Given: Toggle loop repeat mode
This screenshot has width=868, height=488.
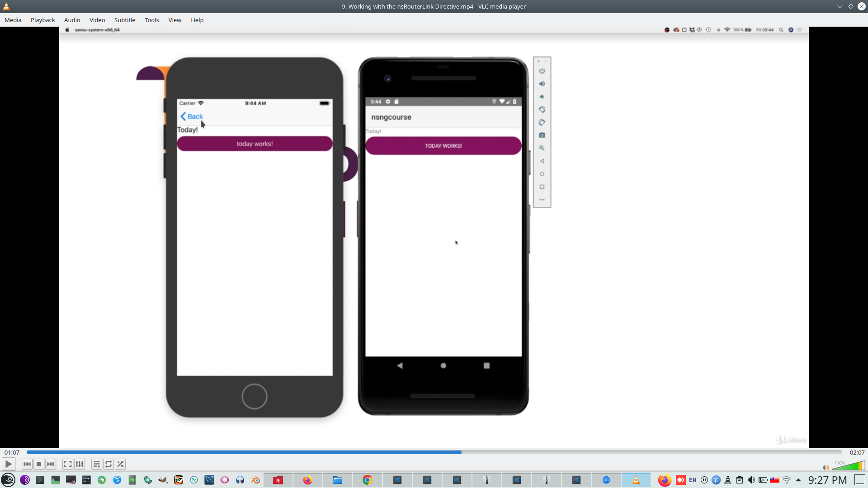Looking at the screenshot, I should (108, 464).
